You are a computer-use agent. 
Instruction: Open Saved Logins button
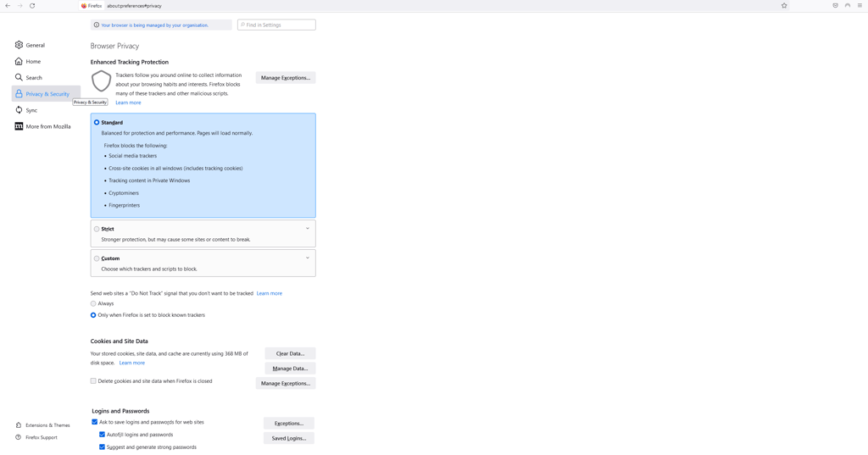tap(289, 438)
